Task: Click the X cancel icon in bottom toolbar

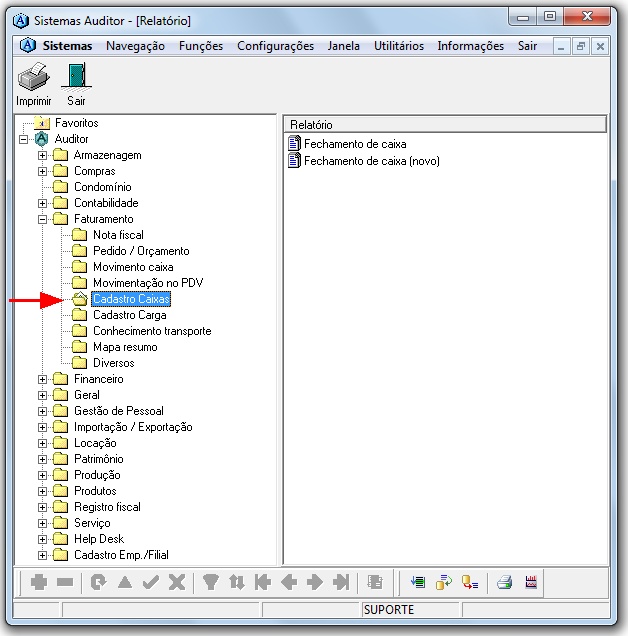Action: tap(177, 582)
